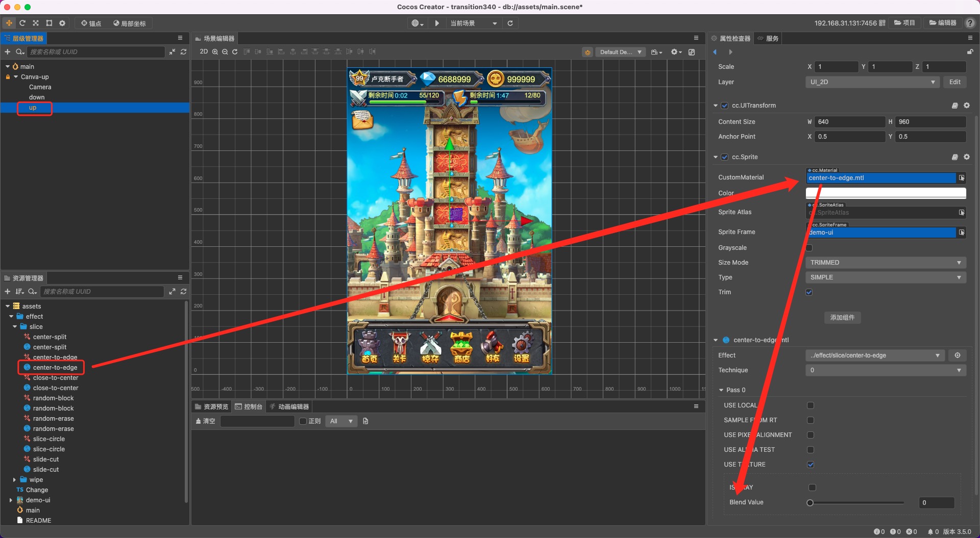Open cc.Sprite component gear menu

point(966,157)
